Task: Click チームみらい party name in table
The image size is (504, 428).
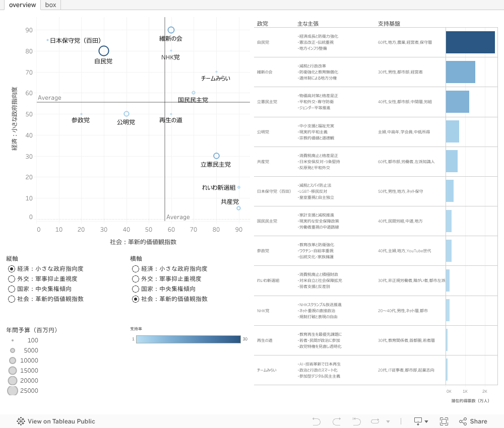Action: click(x=267, y=370)
